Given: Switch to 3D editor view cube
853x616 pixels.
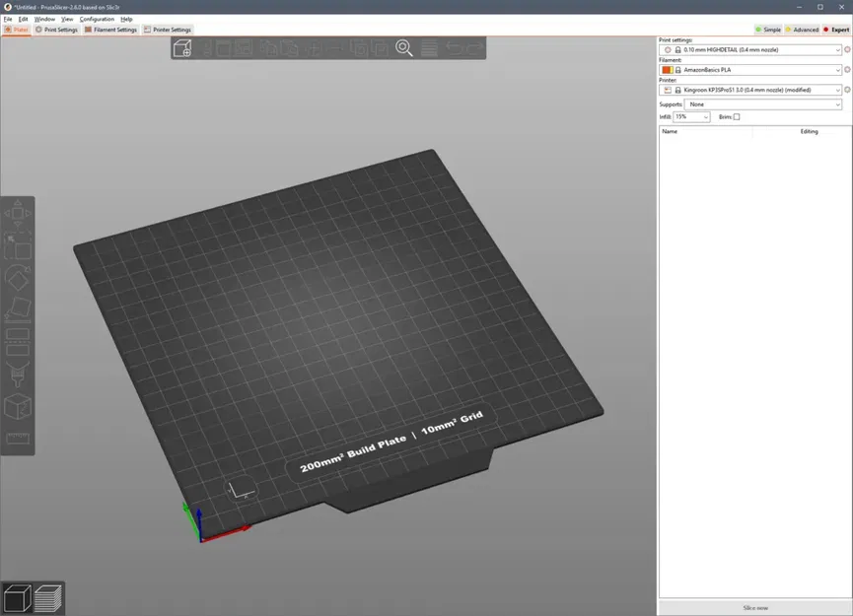Looking at the screenshot, I should click(18, 597).
